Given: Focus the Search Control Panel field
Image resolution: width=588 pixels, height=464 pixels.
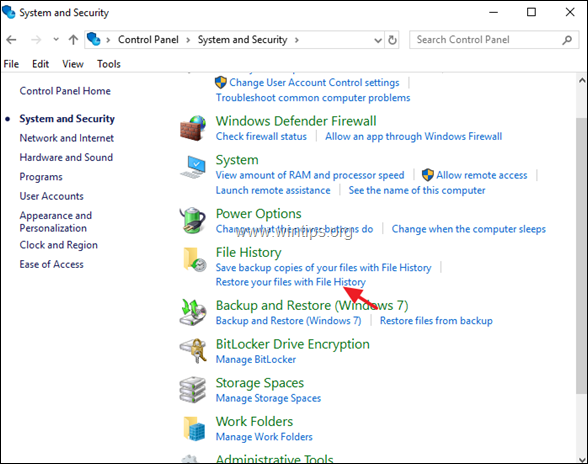Looking at the screenshot, I should 494,40.
